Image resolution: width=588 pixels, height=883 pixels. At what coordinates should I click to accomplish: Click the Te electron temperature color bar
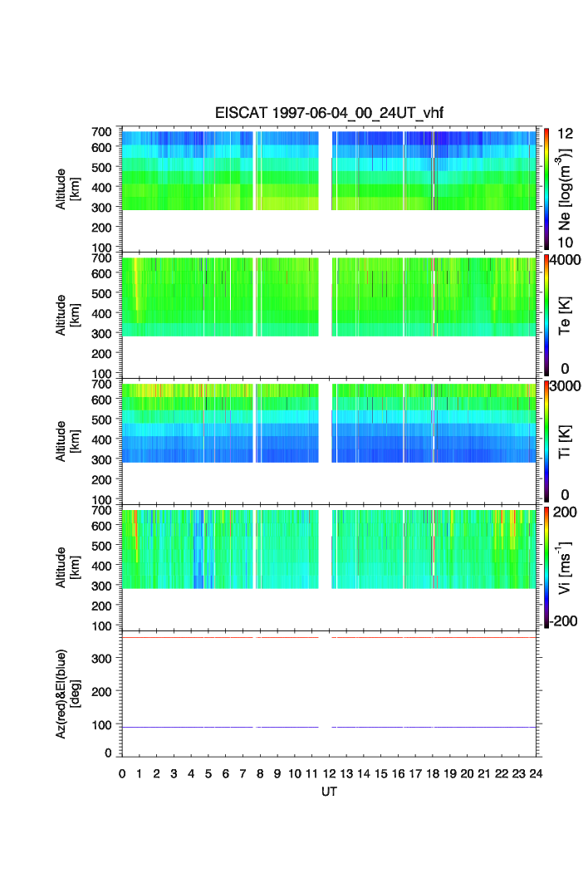coord(546,315)
